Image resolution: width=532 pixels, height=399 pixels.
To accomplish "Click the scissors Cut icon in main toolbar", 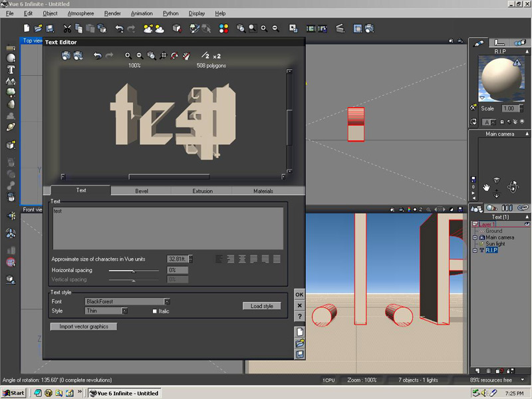I will point(67,29).
